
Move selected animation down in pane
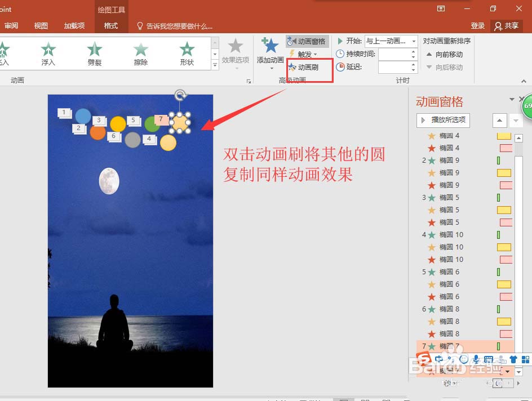click(x=516, y=121)
